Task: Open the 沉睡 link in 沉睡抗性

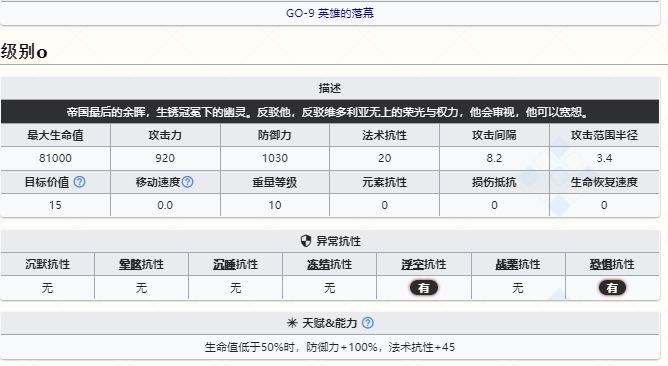Action: coord(225,264)
